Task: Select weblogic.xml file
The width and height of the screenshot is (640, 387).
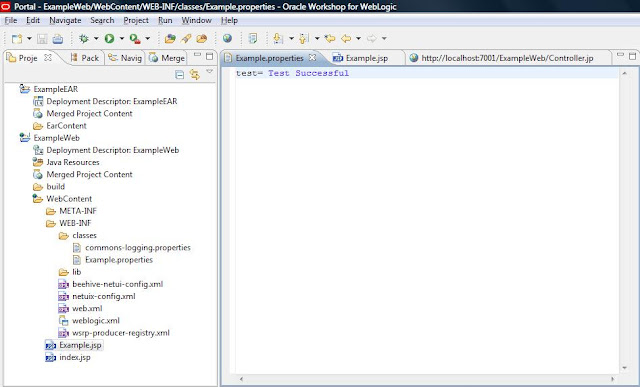Action: pos(96,321)
